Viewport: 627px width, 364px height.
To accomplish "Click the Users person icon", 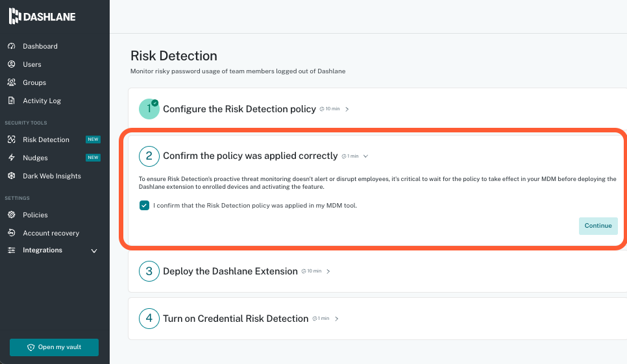I will (x=11, y=64).
